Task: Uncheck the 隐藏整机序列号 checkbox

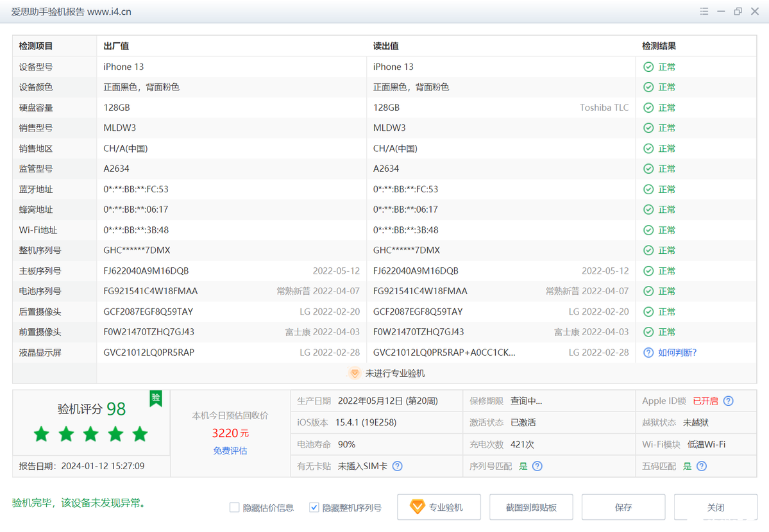Action: (x=314, y=508)
